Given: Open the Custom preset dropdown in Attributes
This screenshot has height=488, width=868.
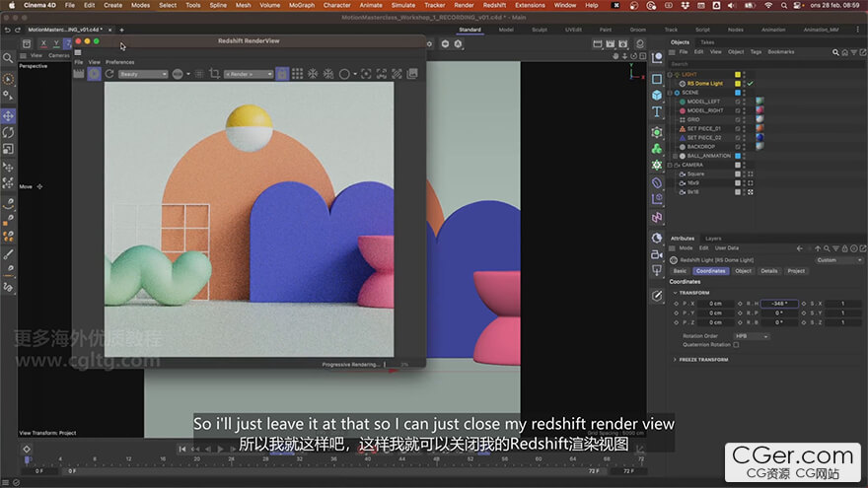Looking at the screenshot, I should [838, 260].
